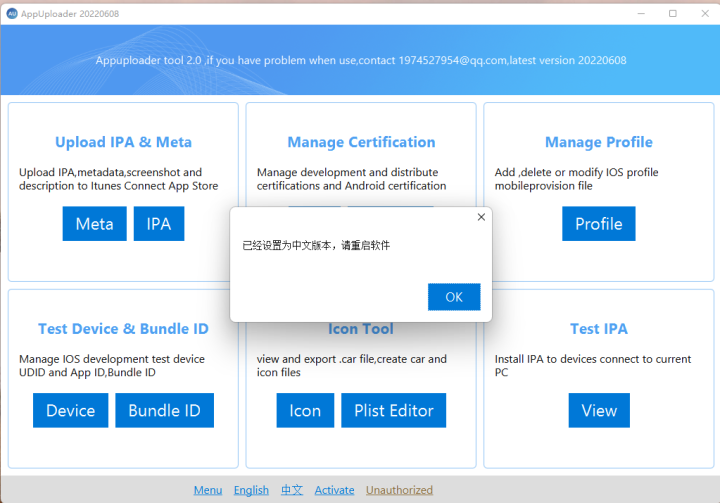
Task: Click the View button under Test IPA
Action: point(599,410)
